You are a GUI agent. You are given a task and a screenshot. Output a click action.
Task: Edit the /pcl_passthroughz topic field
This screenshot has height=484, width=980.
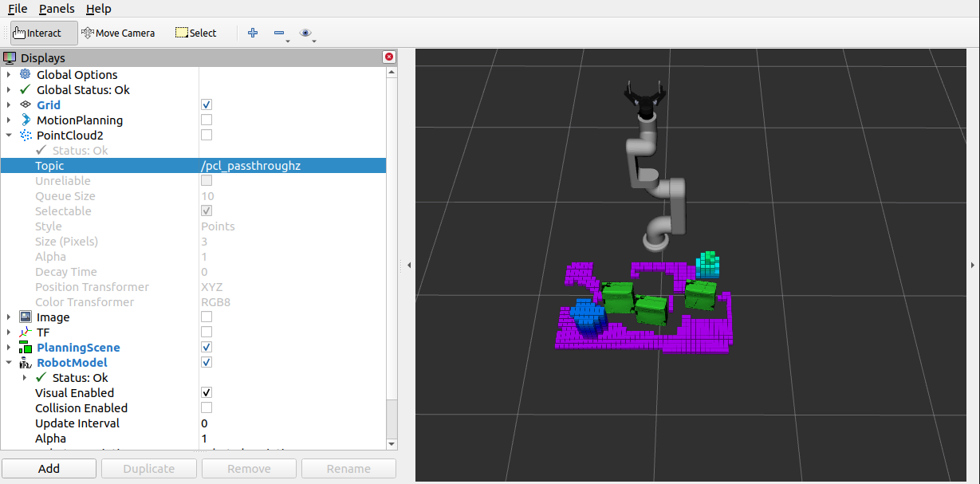coord(292,165)
